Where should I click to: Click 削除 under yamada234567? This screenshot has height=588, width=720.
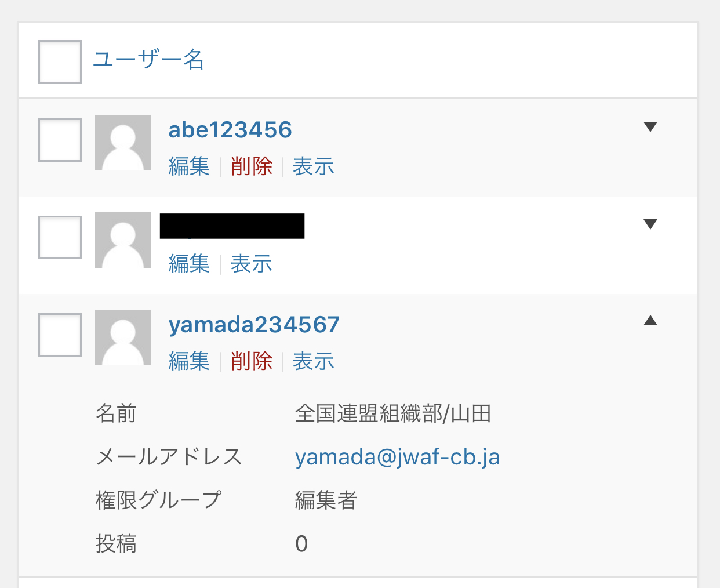coord(252,362)
